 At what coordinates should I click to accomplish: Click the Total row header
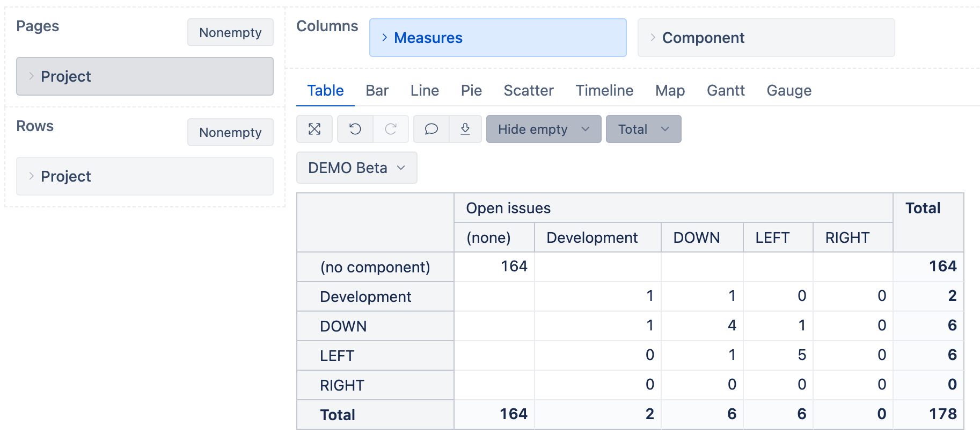coord(375,415)
